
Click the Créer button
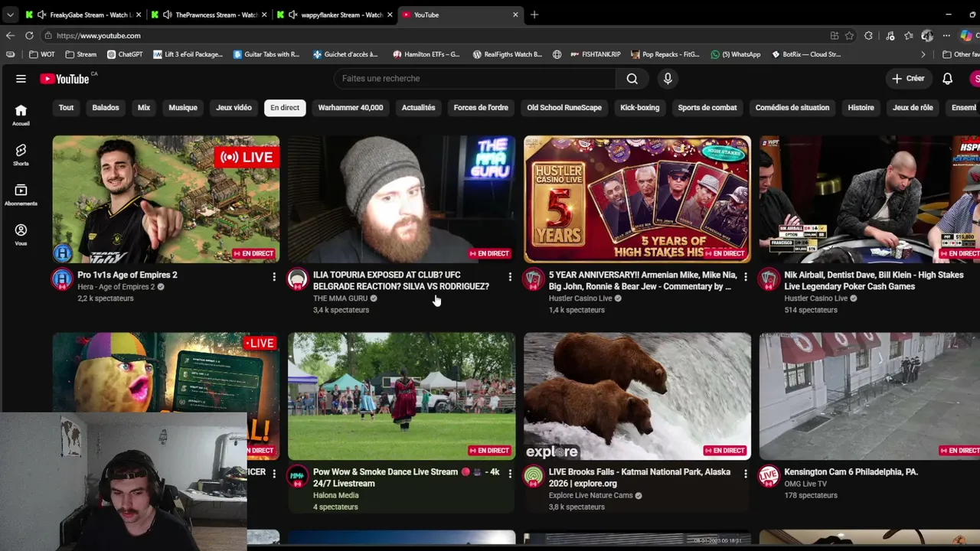click(908, 78)
